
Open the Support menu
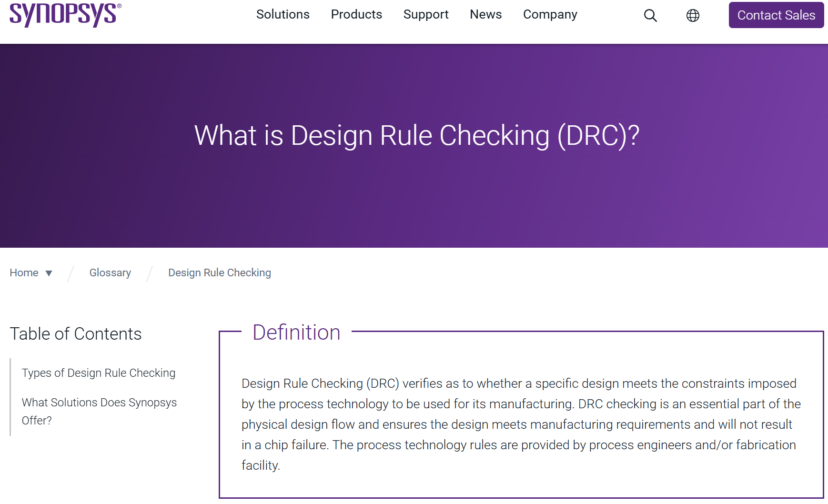coord(425,14)
